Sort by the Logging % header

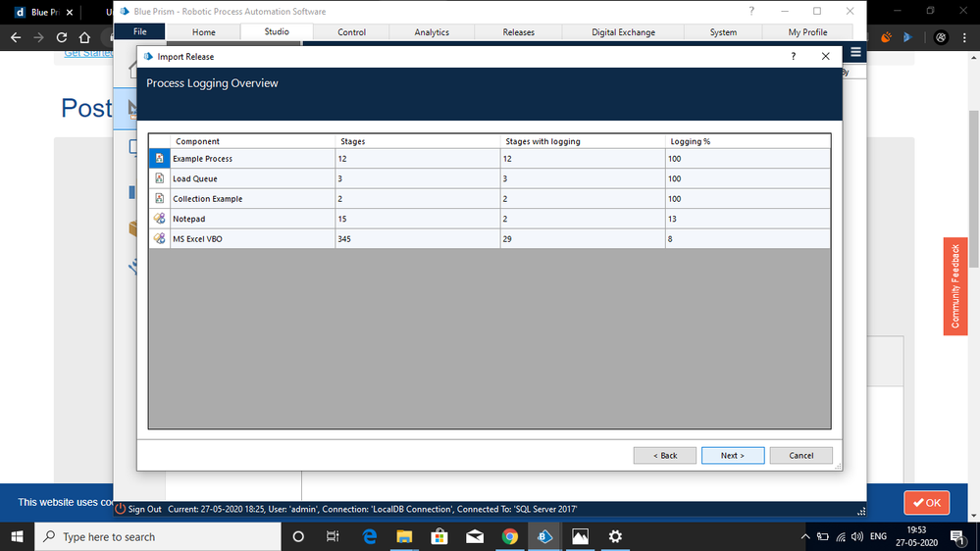click(x=748, y=141)
